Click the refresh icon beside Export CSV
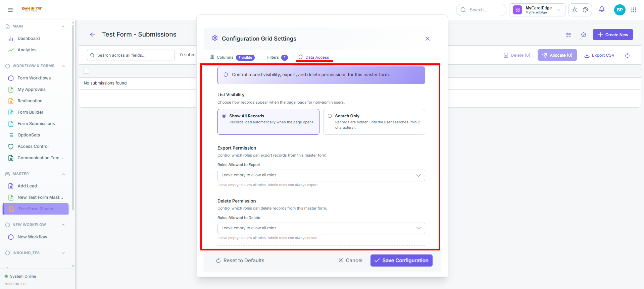 627,55
